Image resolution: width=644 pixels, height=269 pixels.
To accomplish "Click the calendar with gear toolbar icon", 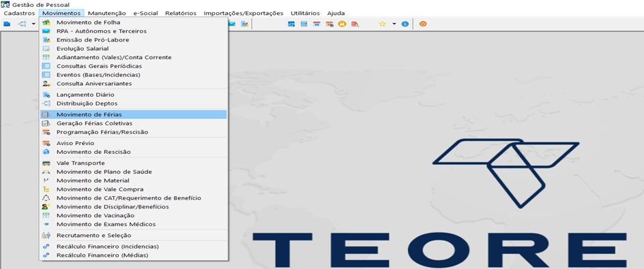I will (330, 25).
